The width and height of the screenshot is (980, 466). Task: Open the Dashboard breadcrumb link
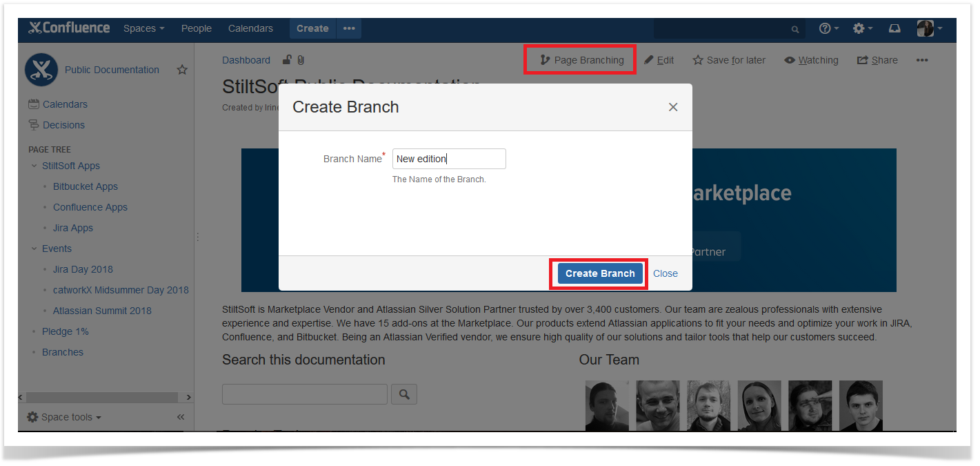point(246,60)
